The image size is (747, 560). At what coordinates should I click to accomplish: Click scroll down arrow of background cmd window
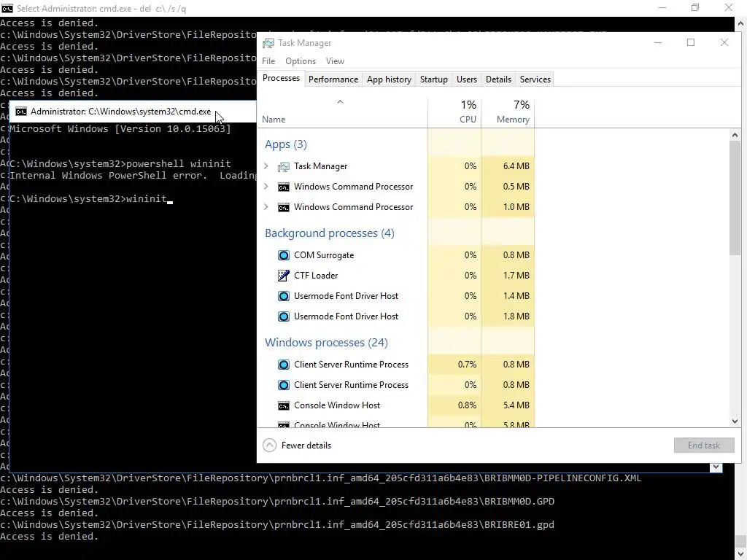[x=741, y=554]
